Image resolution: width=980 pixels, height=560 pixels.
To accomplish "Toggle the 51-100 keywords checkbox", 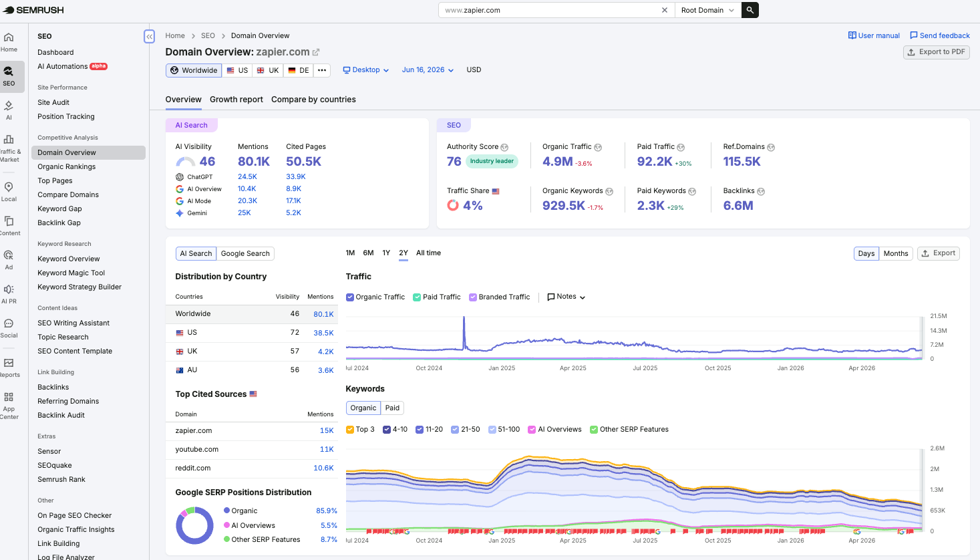I will click(x=492, y=430).
